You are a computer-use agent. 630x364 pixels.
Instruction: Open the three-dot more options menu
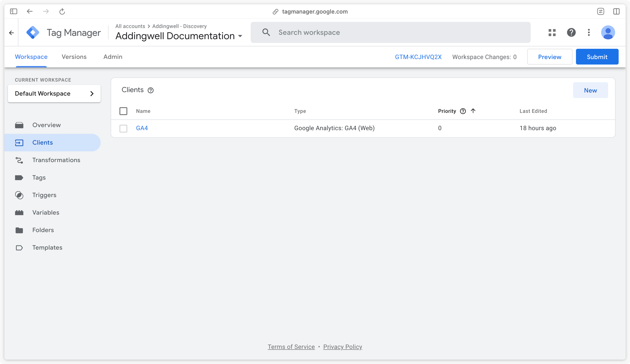tap(589, 33)
